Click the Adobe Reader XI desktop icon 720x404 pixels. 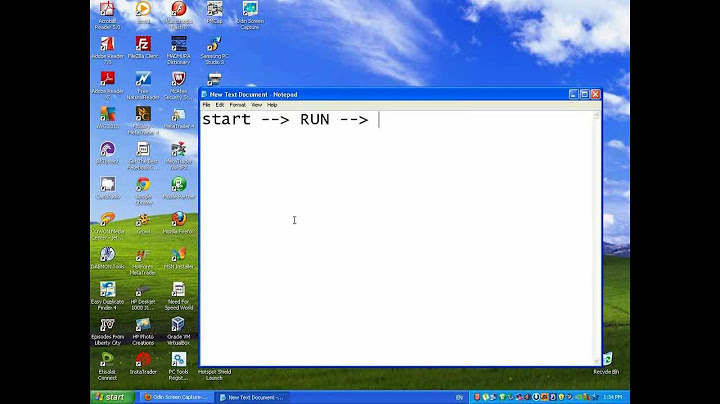click(x=107, y=85)
